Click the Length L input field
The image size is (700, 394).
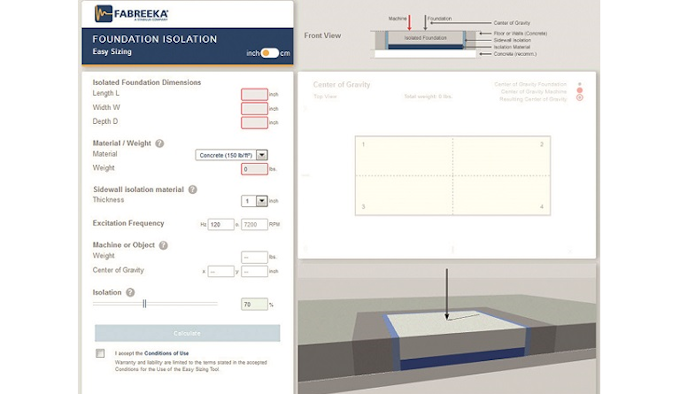point(254,94)
